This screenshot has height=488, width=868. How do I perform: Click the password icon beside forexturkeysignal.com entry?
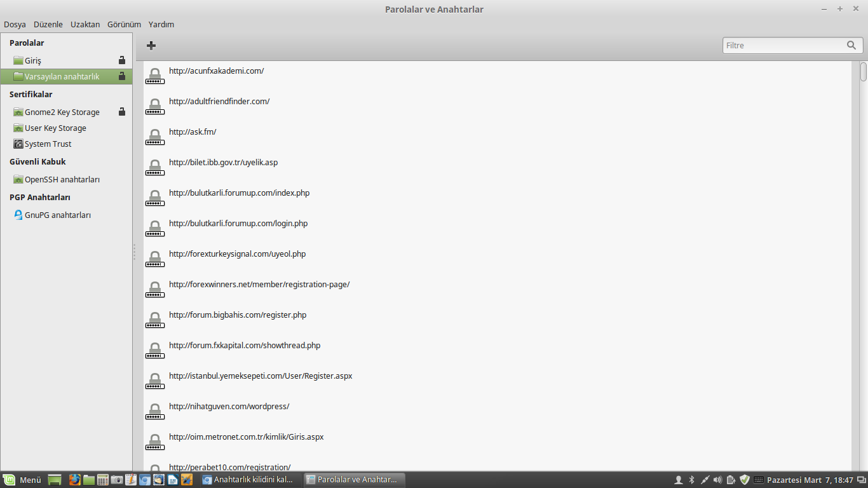[x=155, y=259]
